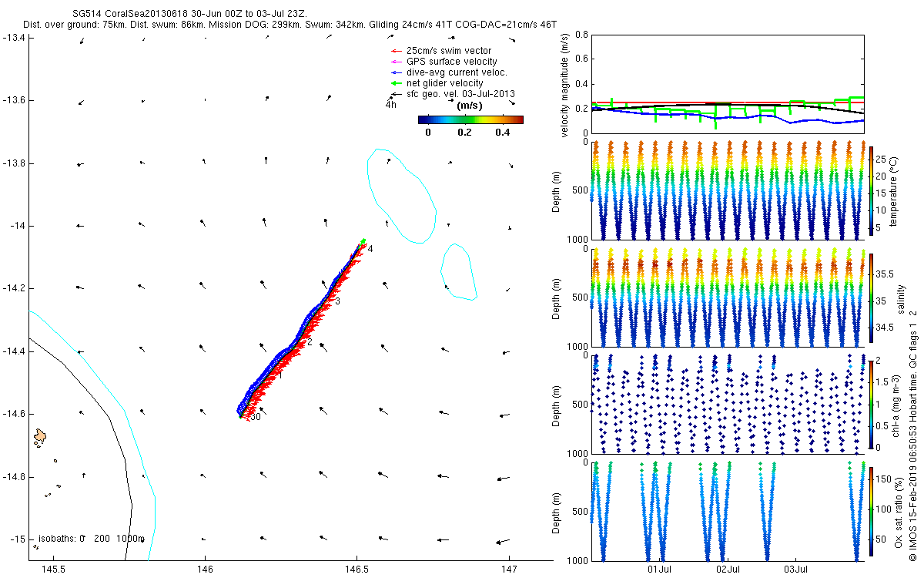Click the longitude tick label 145.5
Screen dimensions: 924x578
tap(53, 569)
